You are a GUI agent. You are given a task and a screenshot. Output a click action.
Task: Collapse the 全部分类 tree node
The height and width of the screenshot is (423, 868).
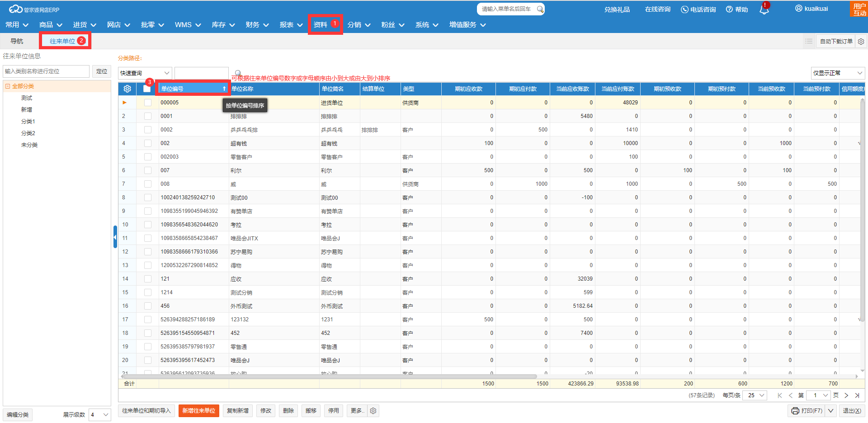point(8,86)
